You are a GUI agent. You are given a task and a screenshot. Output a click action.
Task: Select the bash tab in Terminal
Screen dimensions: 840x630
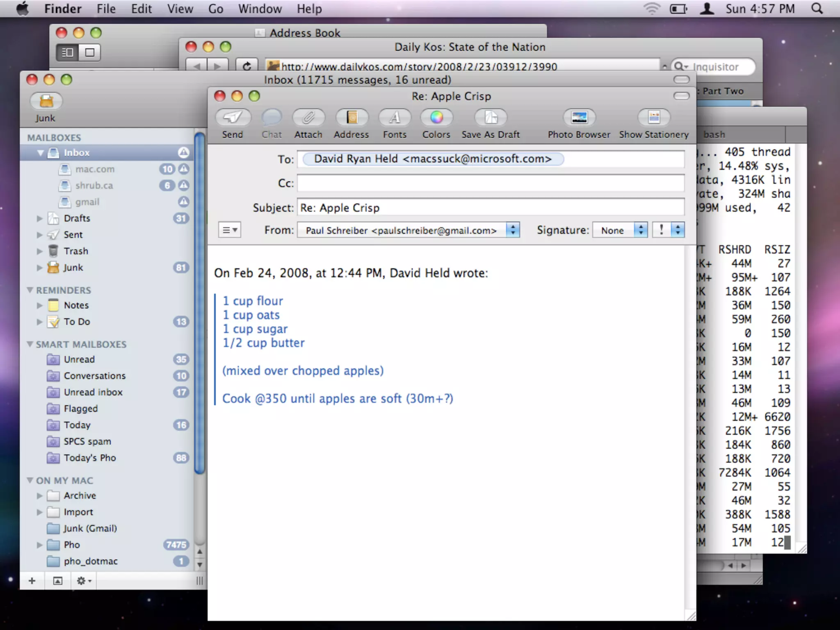pos(742,135)
